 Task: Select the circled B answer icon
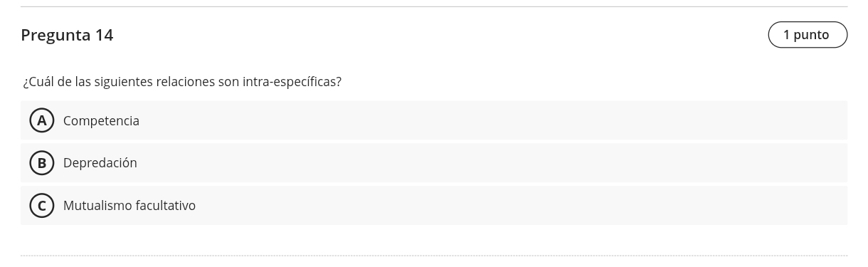42,163
